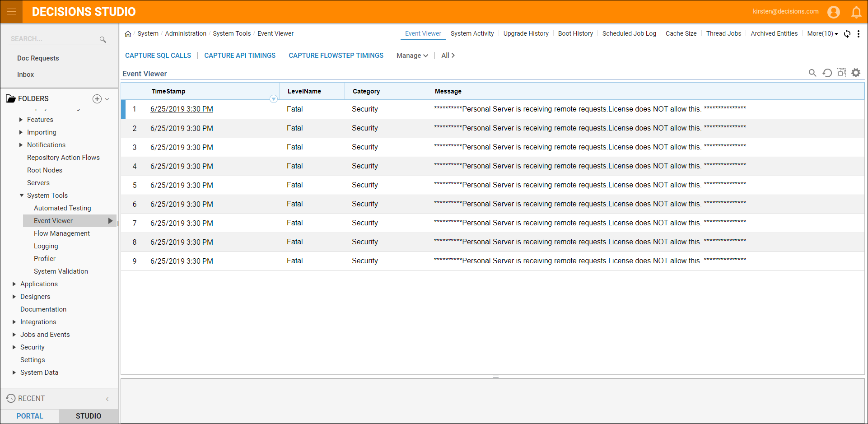
Task: Open the TimeStamp column filter icon
Action: click(273, 99)
